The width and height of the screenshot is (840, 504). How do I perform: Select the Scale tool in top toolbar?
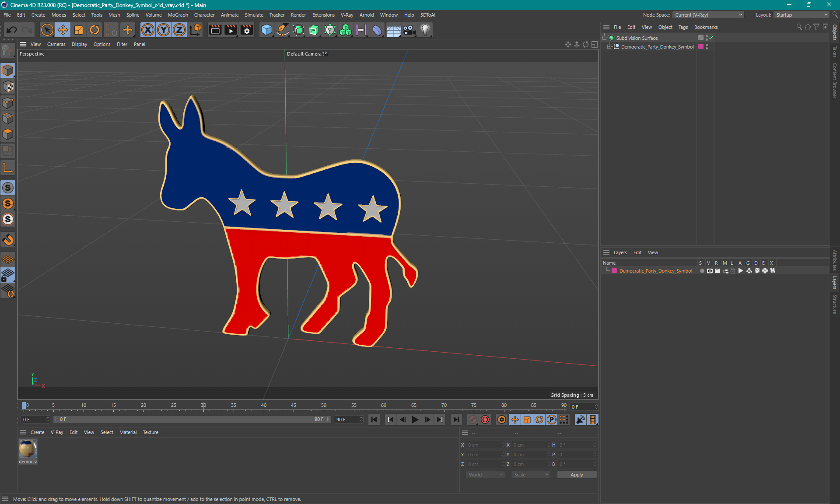[x=79, y=30]
